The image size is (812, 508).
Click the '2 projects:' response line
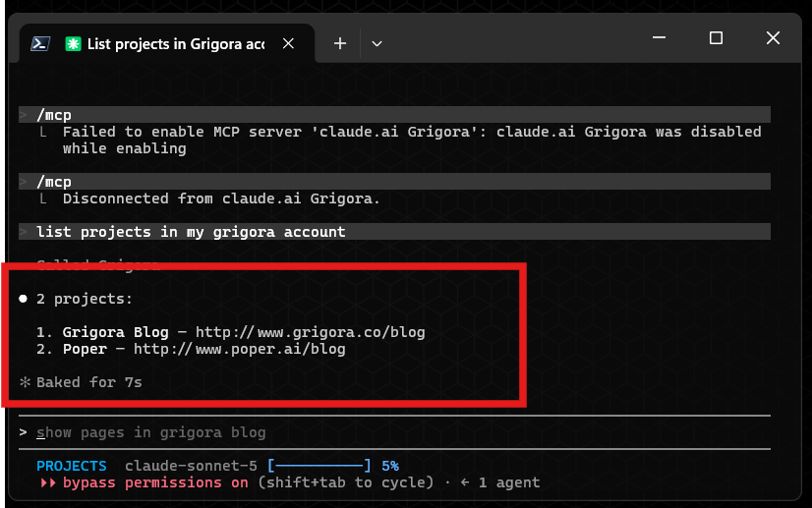pyautogui.click(x=85, y=299)
